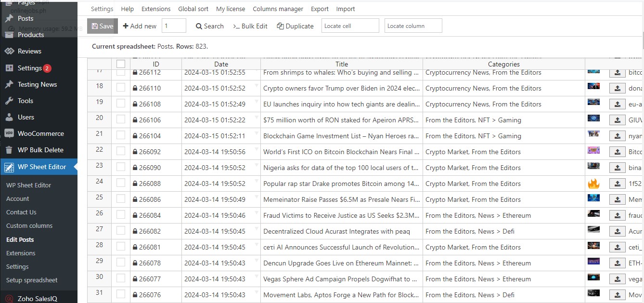Open the Reviews sidebar item

(x=29, y=51)
